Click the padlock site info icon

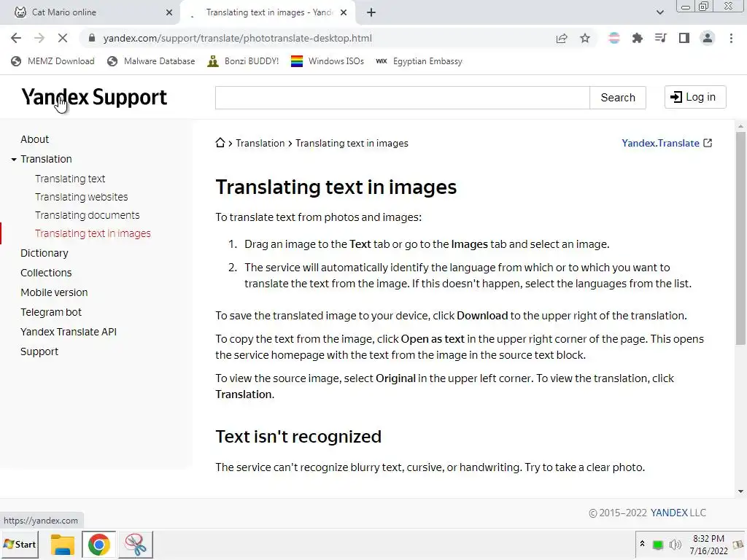[x=92, y=38]
